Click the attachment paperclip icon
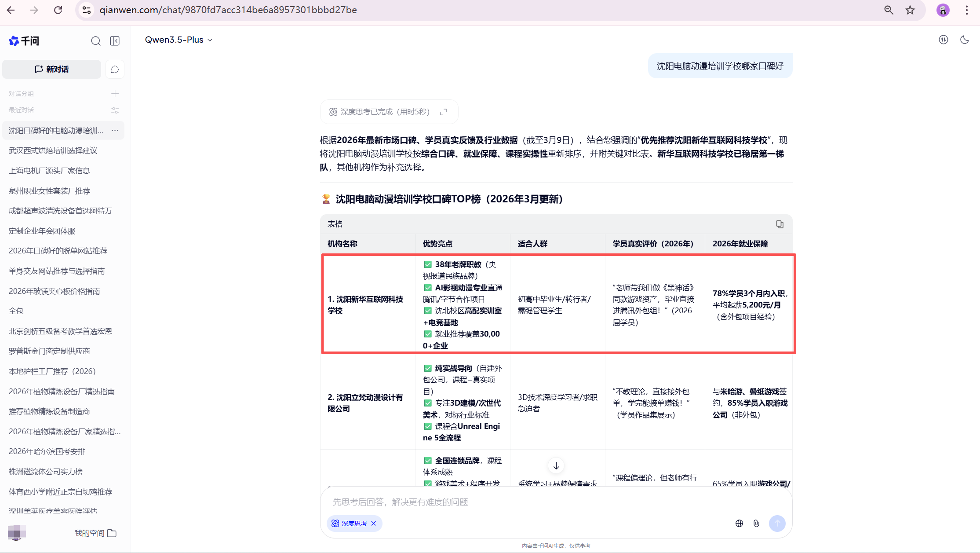 tap(756, 523)
